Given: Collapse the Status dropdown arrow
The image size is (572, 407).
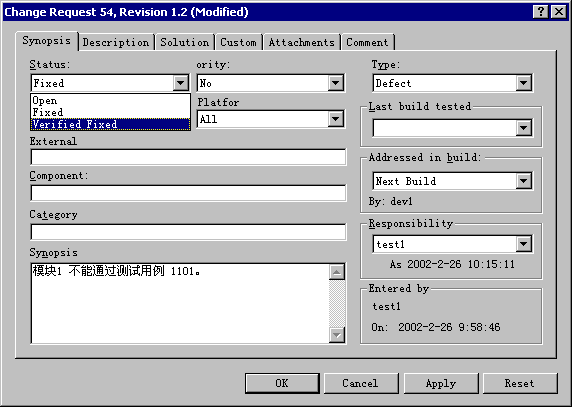Looking at the screenshot, I should pos(181,83).
